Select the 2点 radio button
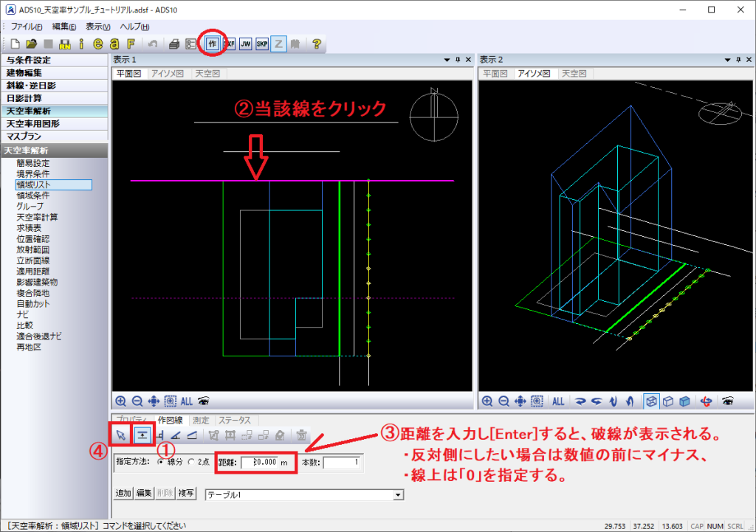The height and width of the screenshot is (532, 756). [191, 462]
